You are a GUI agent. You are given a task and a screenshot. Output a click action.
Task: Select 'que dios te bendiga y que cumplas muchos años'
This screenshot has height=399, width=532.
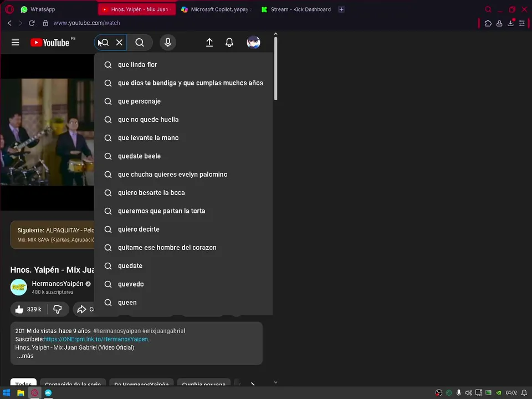click(x=183, y=83)
